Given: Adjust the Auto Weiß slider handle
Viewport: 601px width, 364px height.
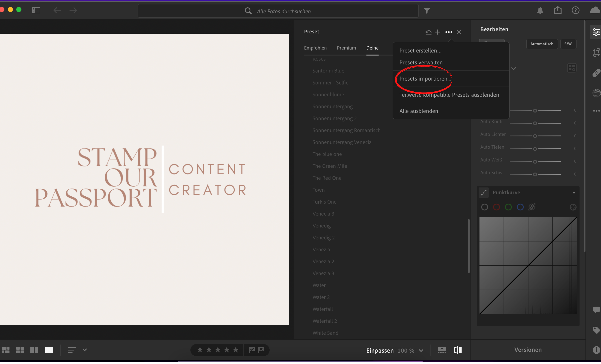Looking at the screenshot, I should coord(535,162).
